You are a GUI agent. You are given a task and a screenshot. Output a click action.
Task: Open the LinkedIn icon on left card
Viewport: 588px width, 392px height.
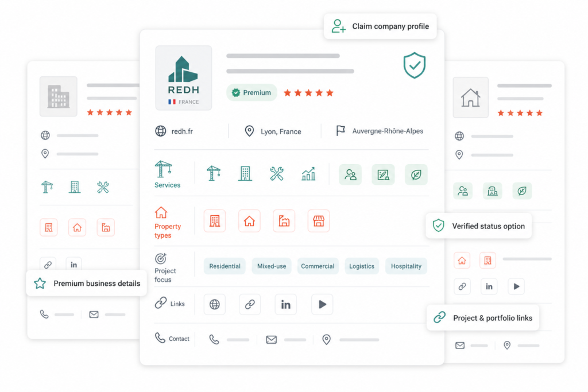coord(74,265)
